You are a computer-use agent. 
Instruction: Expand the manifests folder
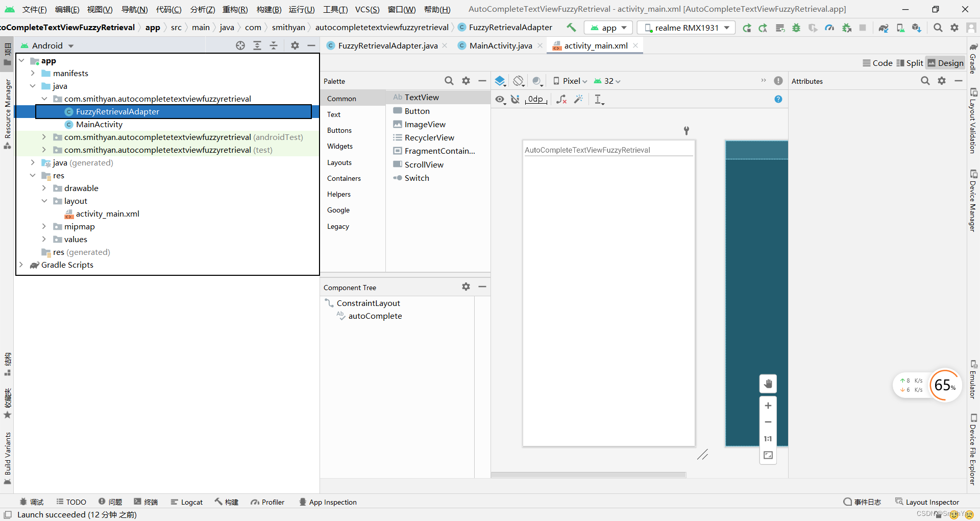point(33,73)
